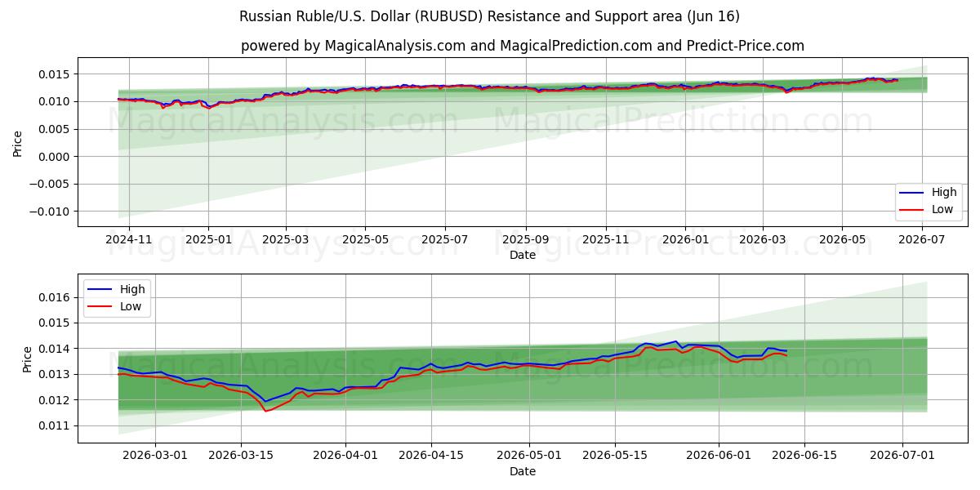Click the '2025-05' date tick label
Screen dimensions: 980x490
coord(365,239)
